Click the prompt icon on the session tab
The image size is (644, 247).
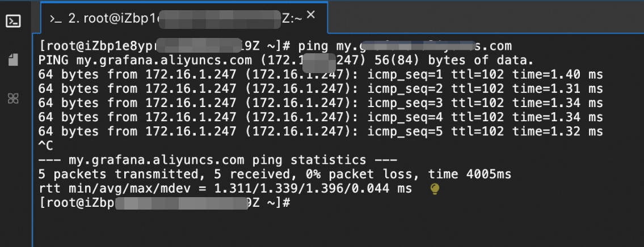(x=55, y=19)
